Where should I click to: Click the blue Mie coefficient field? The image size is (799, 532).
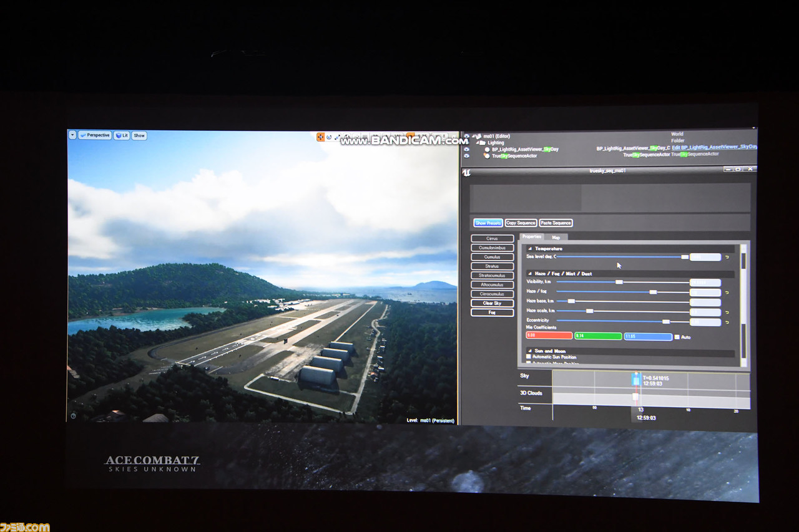pyautogui.click(x=648, y=337)
